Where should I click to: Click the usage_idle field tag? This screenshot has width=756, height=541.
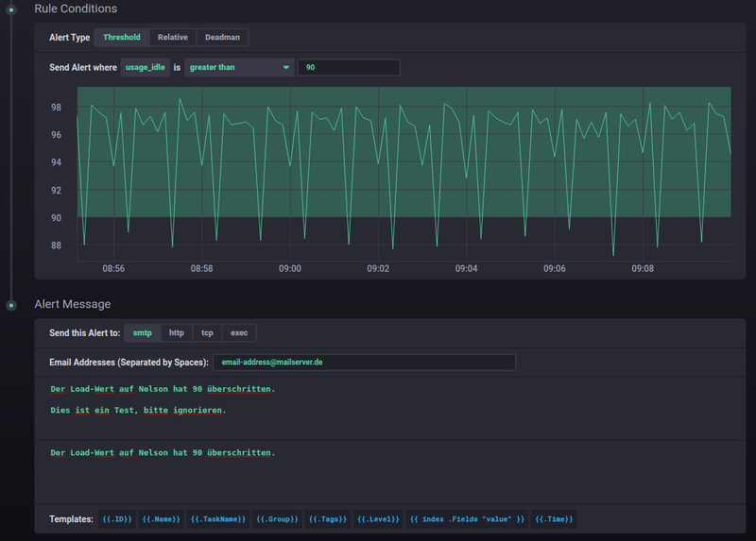point(145,68)
